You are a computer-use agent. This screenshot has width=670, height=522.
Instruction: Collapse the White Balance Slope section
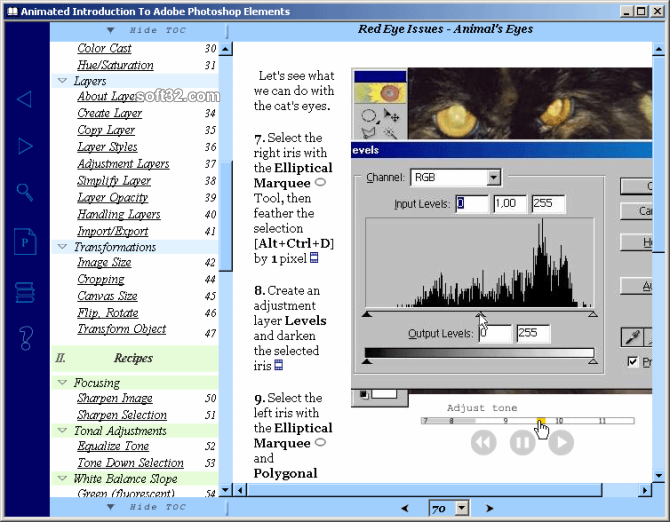[62, 478]
